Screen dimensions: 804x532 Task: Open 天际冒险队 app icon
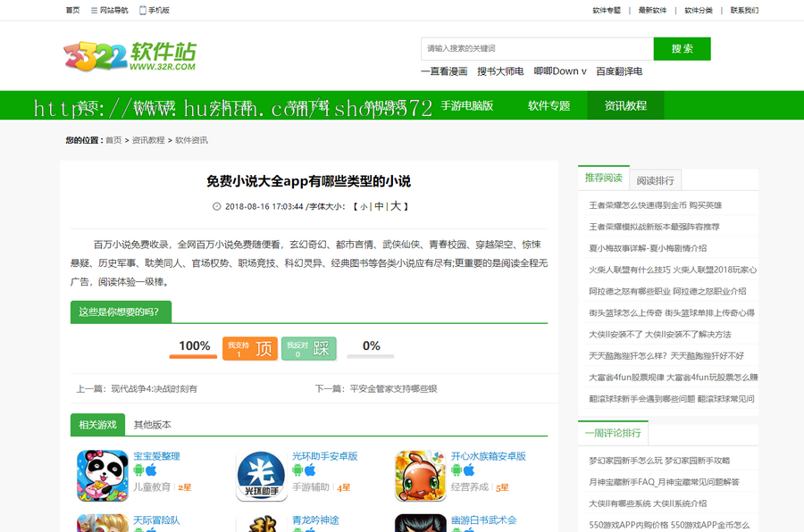pyautogui.click(x=103, y=523)
